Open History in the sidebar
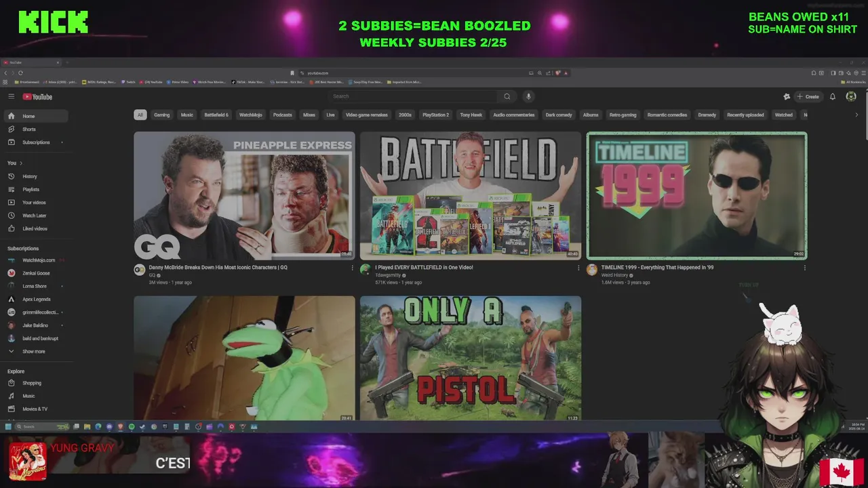Image resolution: width=868 pixels, height=488 pixels. click(35, 176)
